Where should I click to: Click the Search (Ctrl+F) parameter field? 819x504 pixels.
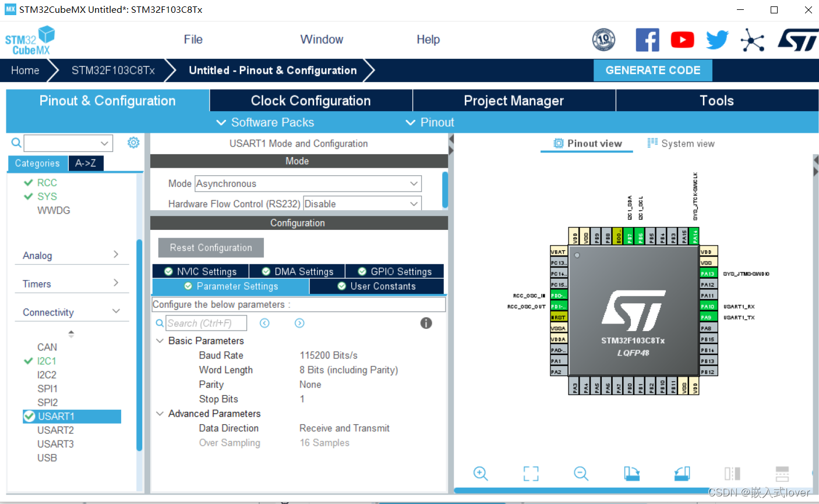pos(206,323)
